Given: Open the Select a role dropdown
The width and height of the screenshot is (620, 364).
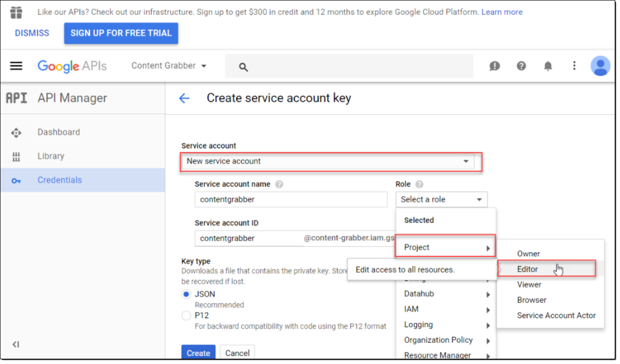Looking at the screenshot, I should [x=441, y=199].
